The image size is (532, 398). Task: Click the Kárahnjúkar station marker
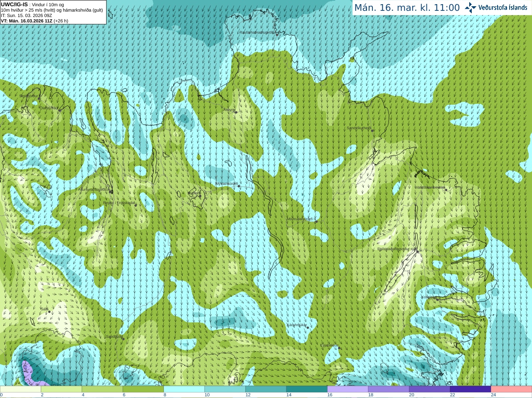click(x=308, y=327)
